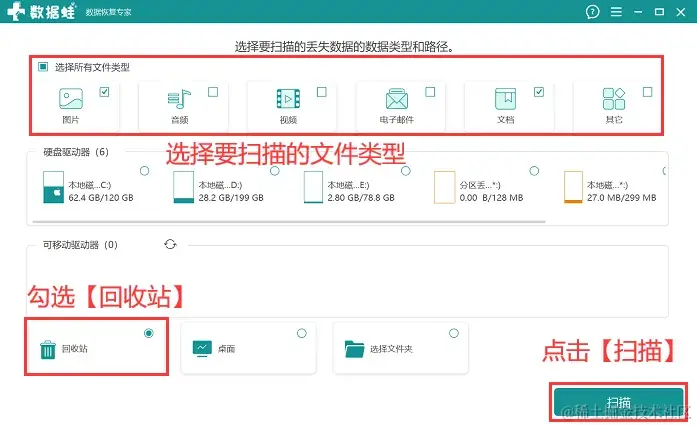This screenshot has width=697, height=426.
Task: Click the 62.4 GB/120 GB text
Action: click(101, 197)
